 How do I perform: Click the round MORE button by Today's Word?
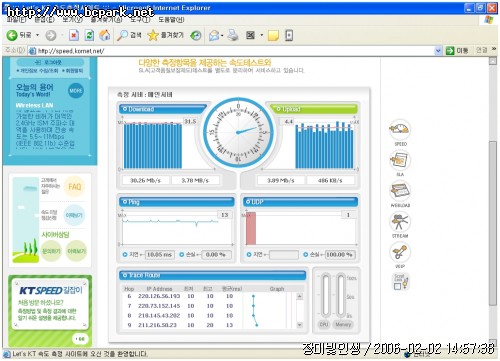pyautogui.click(x=76, y=91)
